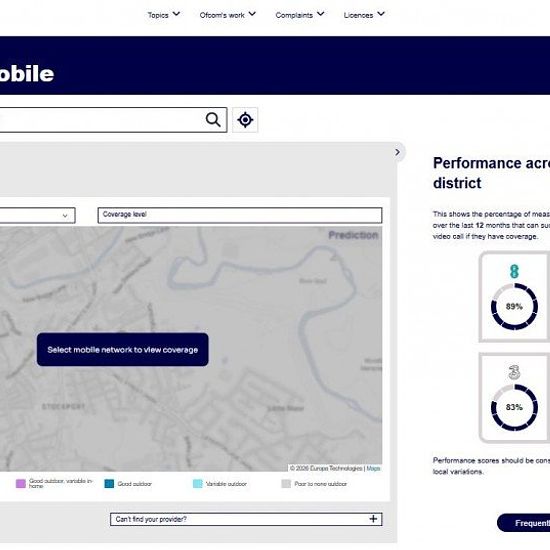Open the Topics menu
This screenshot has height=550, width=550.
163,15
